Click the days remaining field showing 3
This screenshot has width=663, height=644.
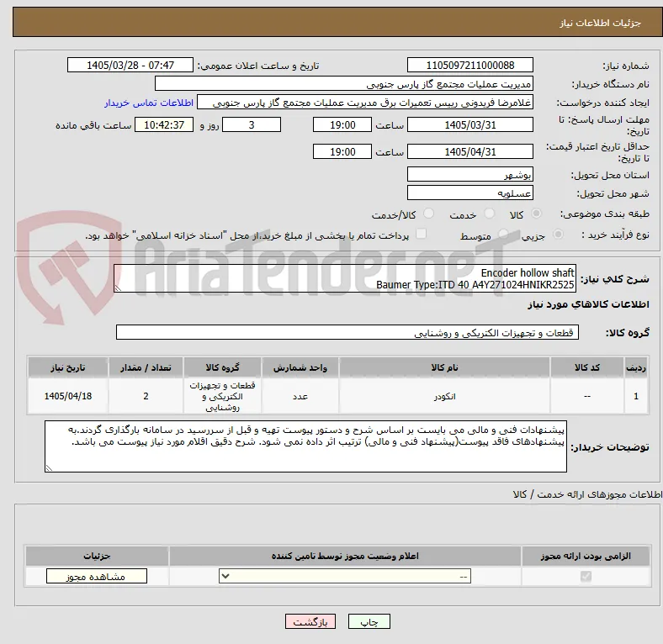point(252,125)
